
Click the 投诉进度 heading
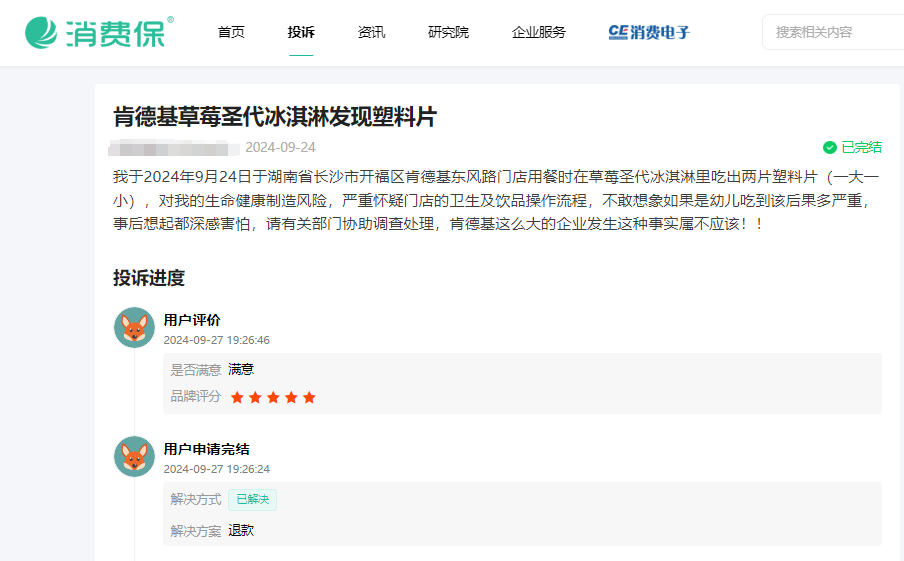(x=149, y=278)
